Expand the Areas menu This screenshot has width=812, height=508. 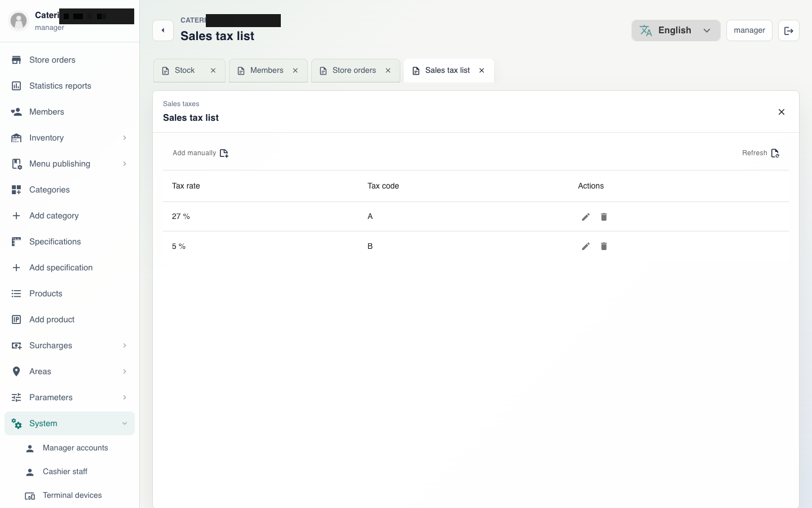(x=70, y=371)
